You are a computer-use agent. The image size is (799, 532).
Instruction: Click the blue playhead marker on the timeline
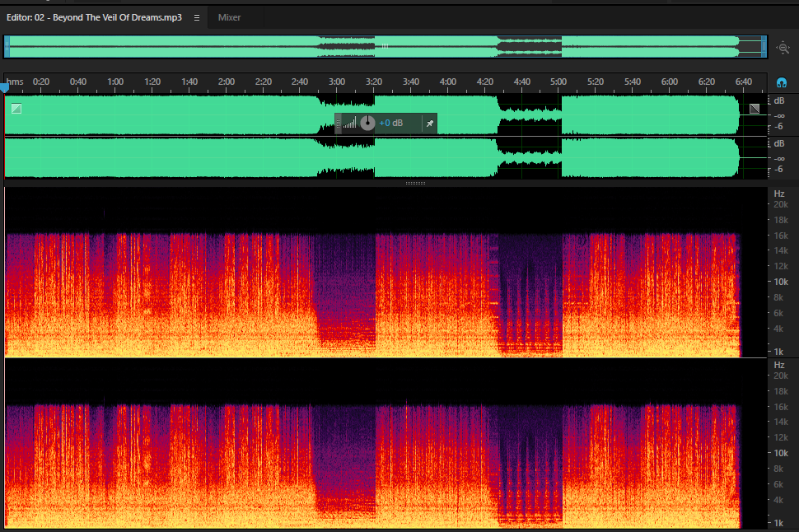click(x=5, y=89)
